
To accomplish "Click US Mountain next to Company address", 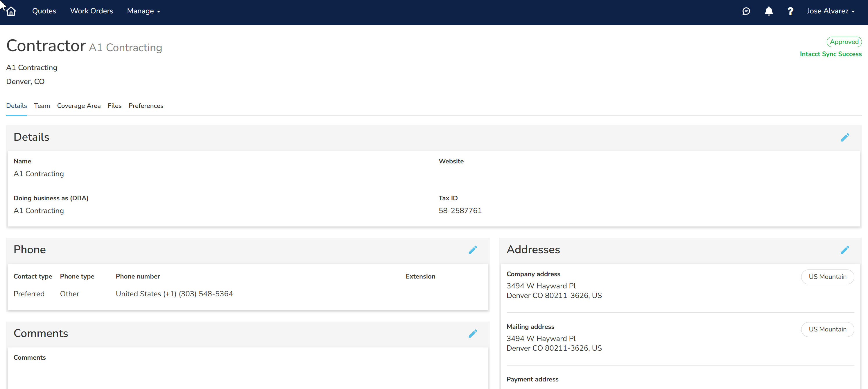I will [x=828, y=276].
